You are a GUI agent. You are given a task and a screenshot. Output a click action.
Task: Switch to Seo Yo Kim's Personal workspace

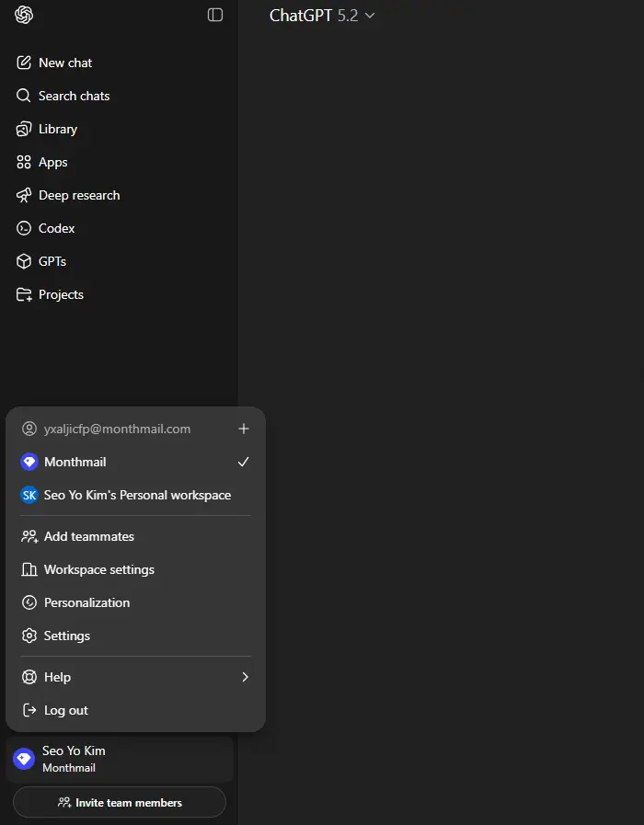pos(135,495)
